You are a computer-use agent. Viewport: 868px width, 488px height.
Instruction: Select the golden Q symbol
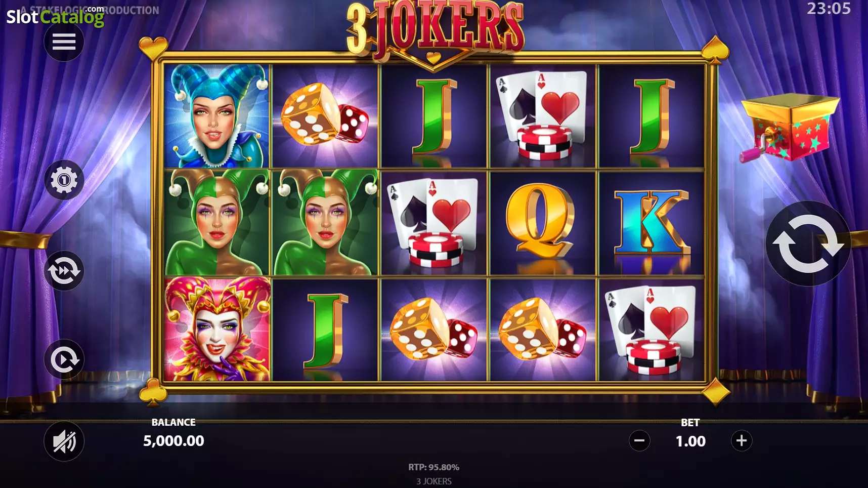click(543, 222)
